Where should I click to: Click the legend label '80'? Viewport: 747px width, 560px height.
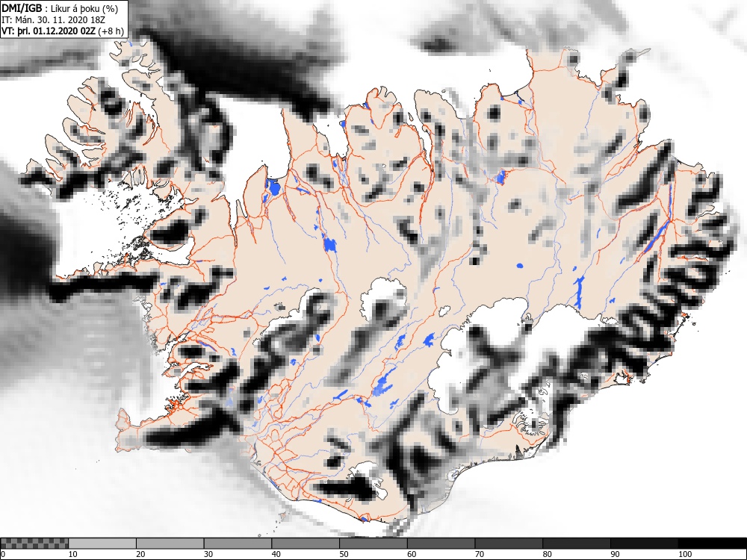(547, 554)
